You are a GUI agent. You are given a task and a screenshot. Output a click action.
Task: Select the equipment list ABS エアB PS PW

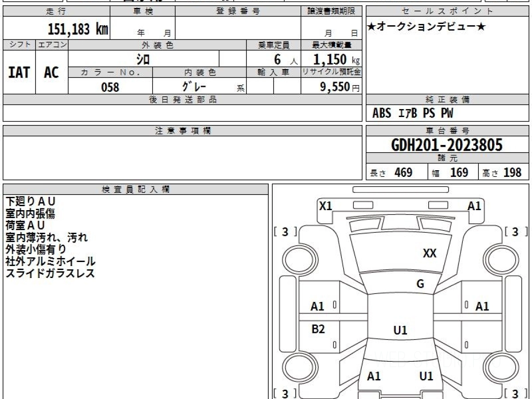click(413, 113)
